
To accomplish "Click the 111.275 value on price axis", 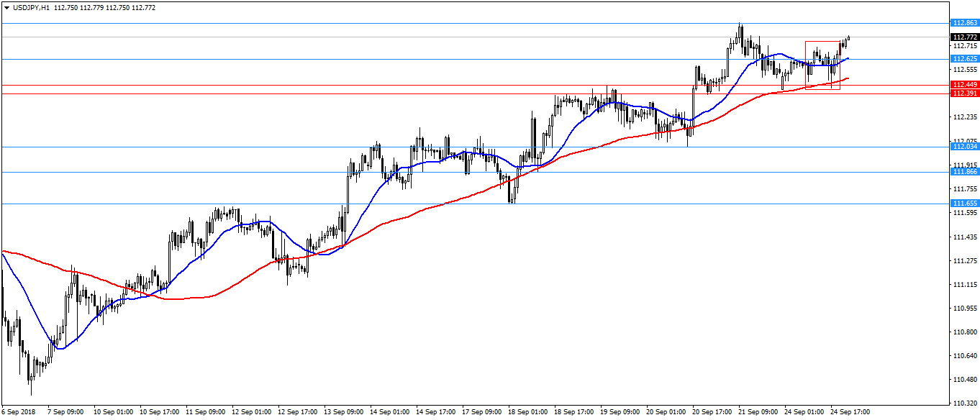I will 965,260.
